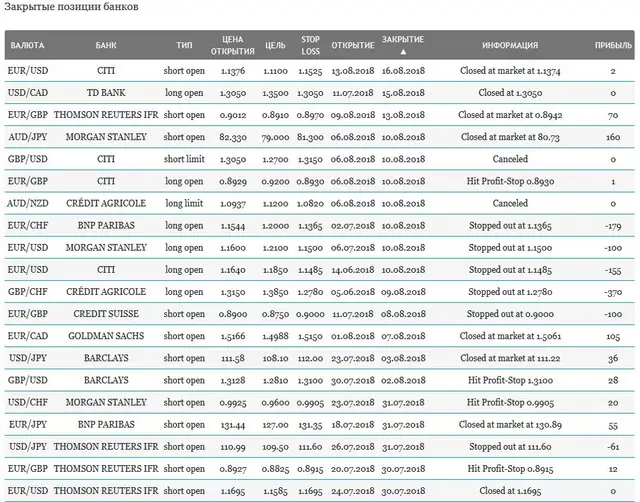Click 'Closed at market at 1.1374' cell
This screenshot has height=502, width=640.
[x=510, y=71]
